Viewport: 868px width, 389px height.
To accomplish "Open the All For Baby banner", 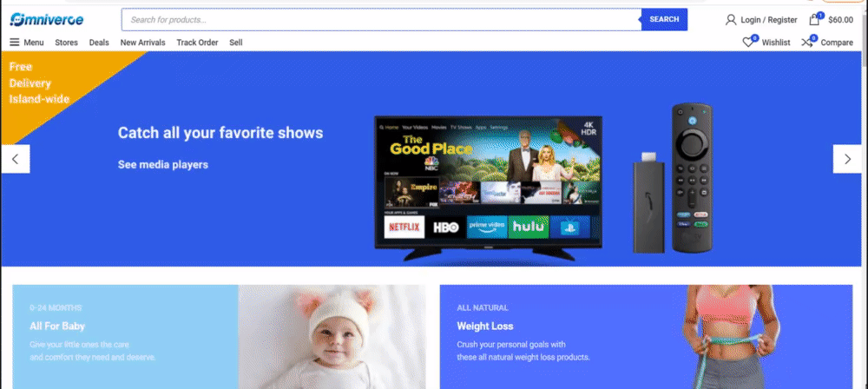I will tap(220, 337).
